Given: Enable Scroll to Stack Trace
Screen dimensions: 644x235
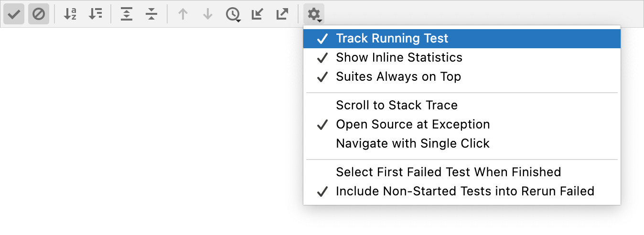Looking at the screenshot, I should 462,105.
